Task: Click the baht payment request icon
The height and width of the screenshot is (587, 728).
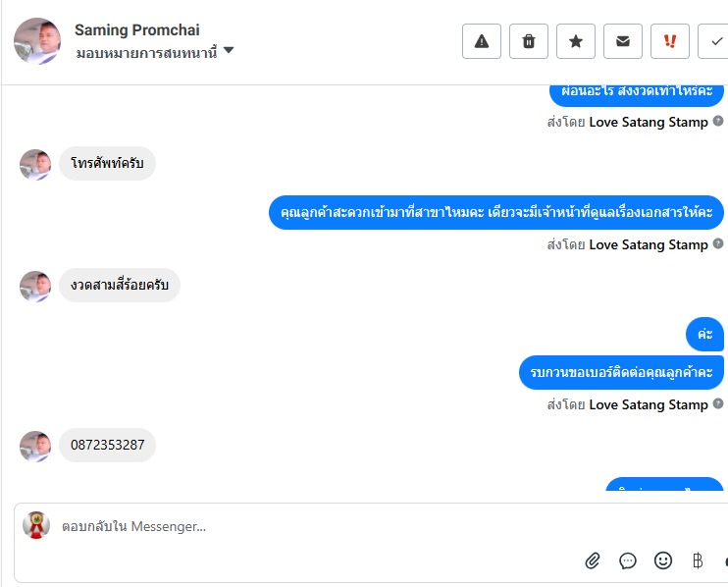Action: 698,560
